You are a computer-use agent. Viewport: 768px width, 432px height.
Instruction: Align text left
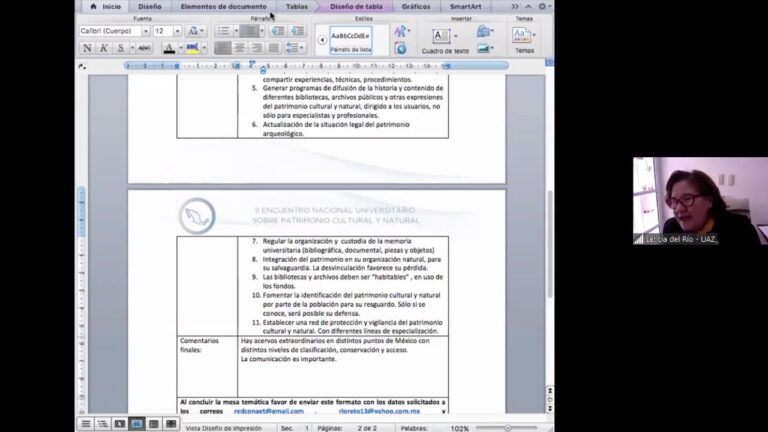pyautogui.click(x=222, y=48)
